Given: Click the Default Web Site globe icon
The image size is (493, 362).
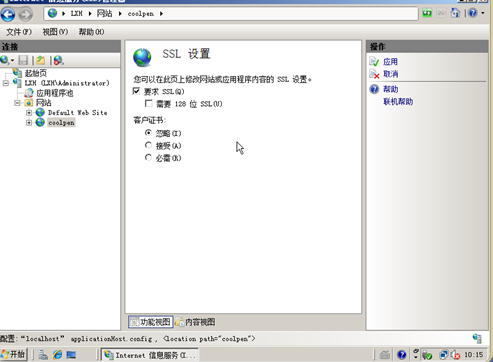Looking at the screenshot, I should coord(40,113).
